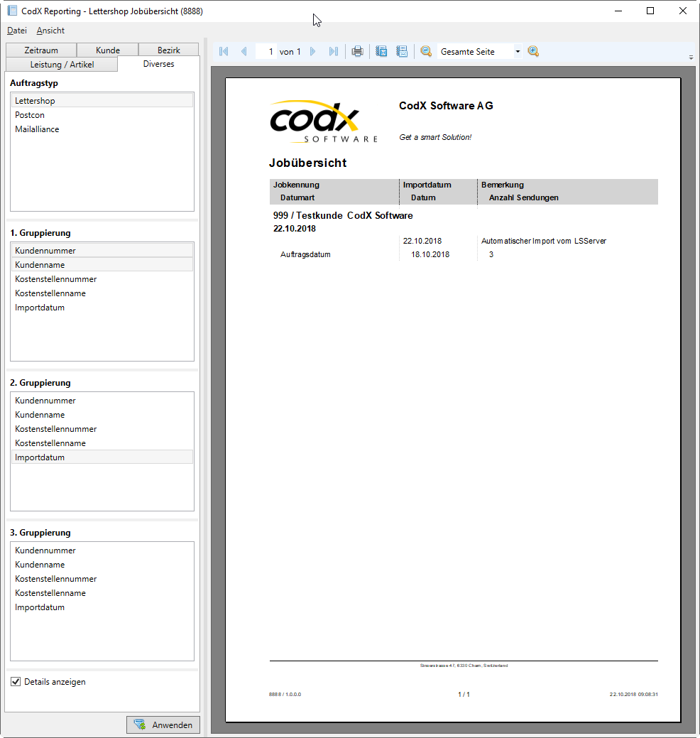The image size is (700, 738).
Task: Zoom in on the report preview
Action: click(533, 51)
